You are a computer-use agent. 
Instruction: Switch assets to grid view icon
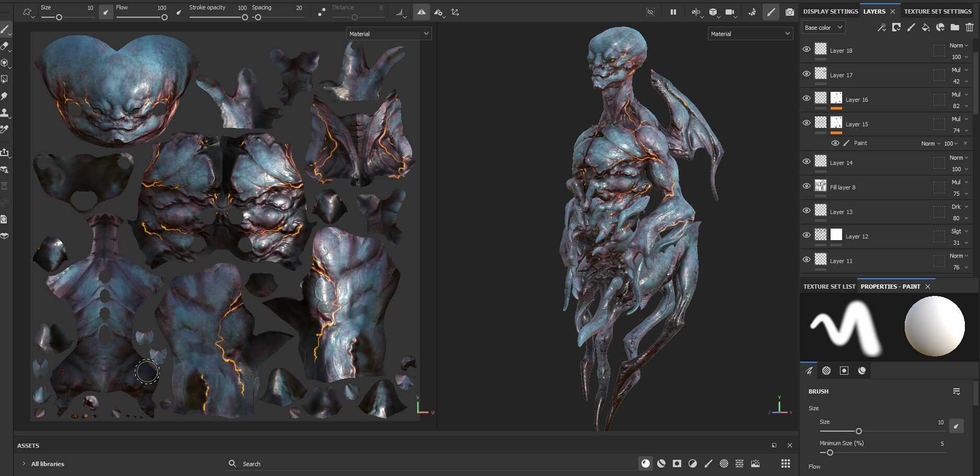pyautogui.click(x=786, y=463)
